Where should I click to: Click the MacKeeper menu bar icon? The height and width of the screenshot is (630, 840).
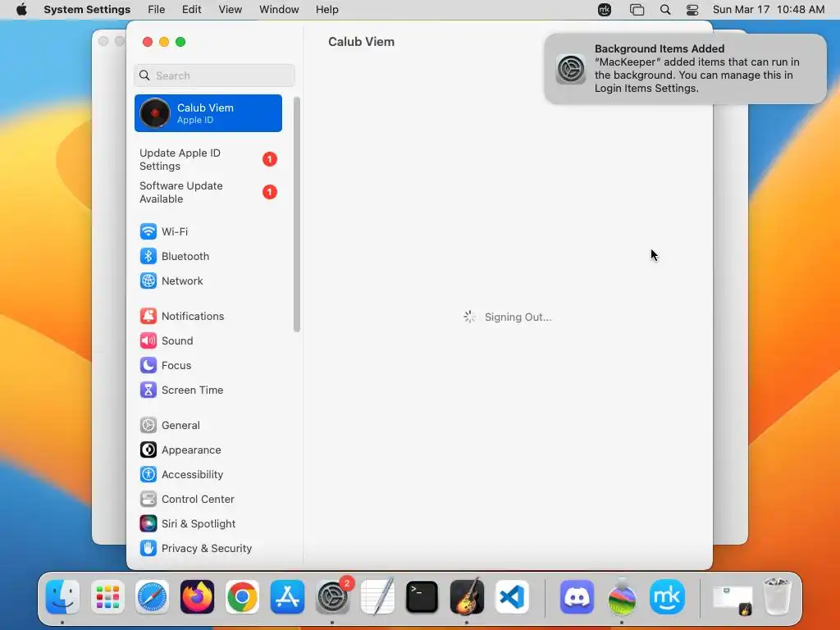tap(605, 10)
